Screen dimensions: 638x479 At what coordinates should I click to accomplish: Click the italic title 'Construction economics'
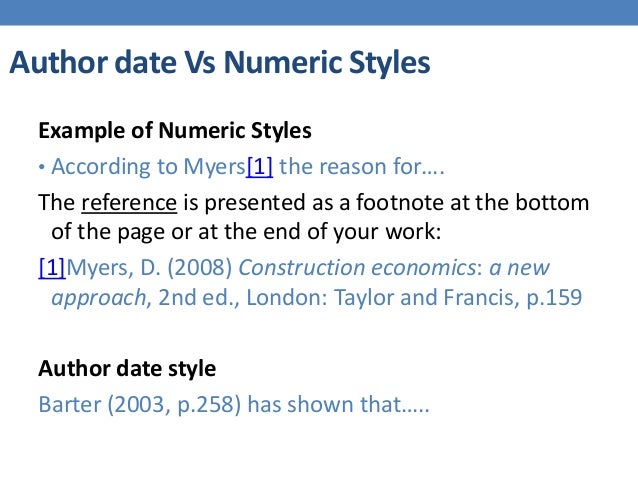pyautogui.click(x=357, y=268)
